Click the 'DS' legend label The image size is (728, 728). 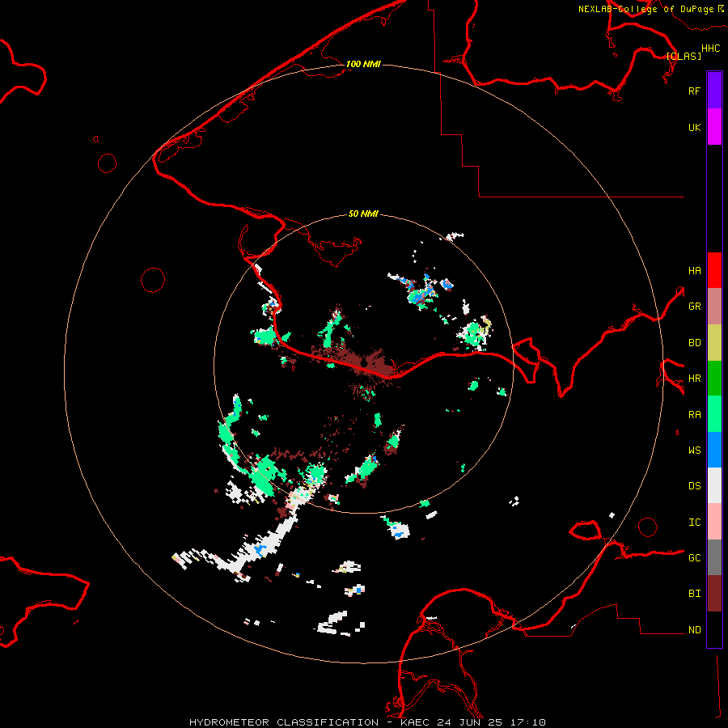click(x=694, y=486)
